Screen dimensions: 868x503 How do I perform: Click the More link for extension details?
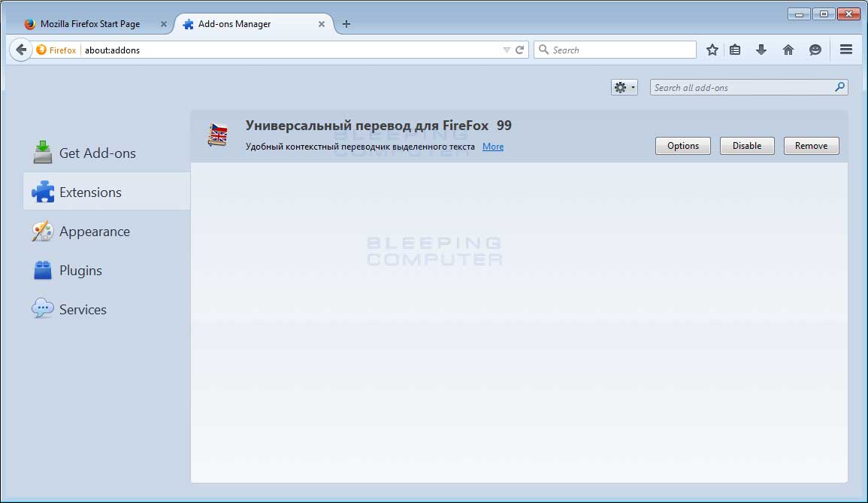click(x=492, y=147)
